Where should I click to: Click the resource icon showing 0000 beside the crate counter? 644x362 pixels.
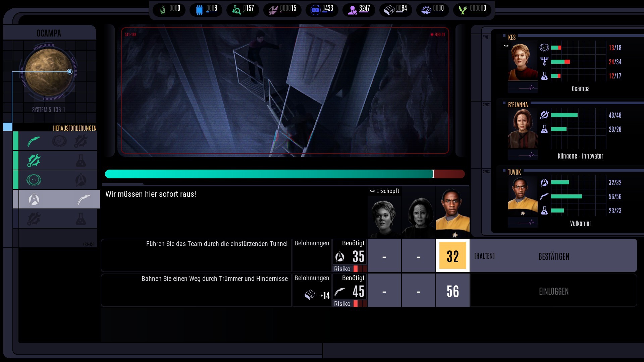[426, 10]
